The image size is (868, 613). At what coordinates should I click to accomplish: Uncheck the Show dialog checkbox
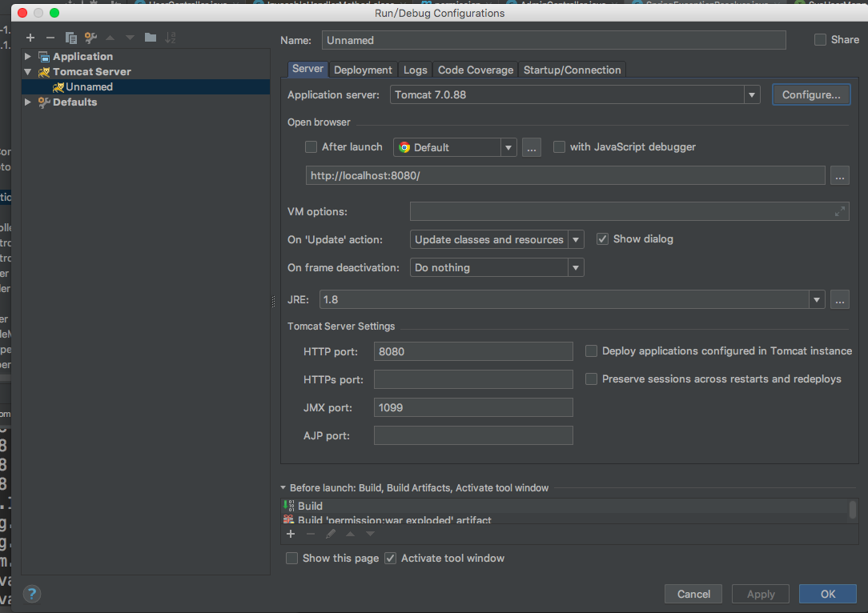click(602, 239)
